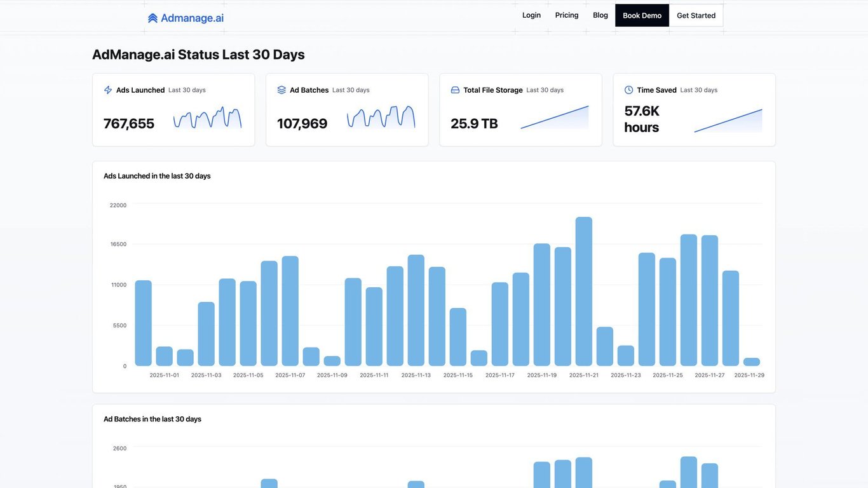
Task: Click the Admanage.ai logo icon
Action: [153, 18]
